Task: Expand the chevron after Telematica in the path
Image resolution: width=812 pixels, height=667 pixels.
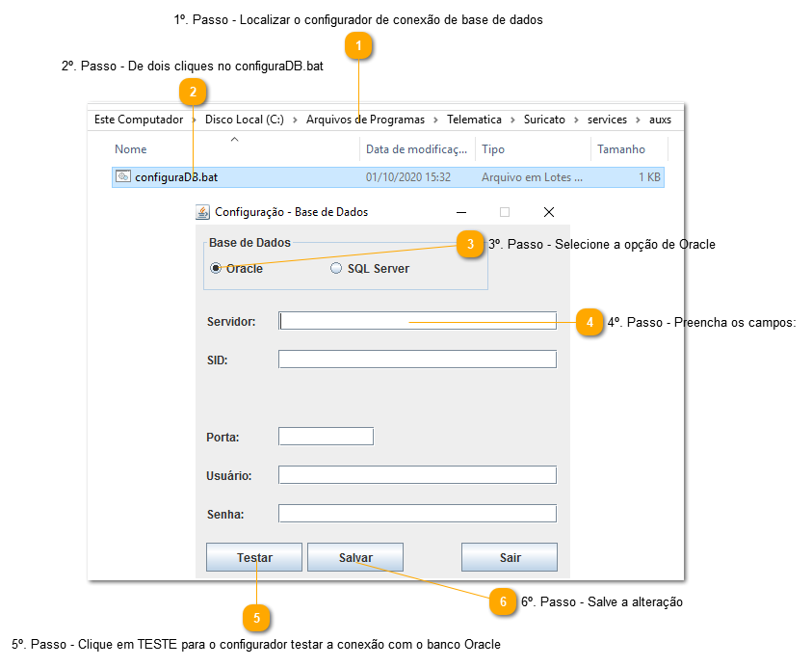Action: pyautogui.click(x=512, y=120)
